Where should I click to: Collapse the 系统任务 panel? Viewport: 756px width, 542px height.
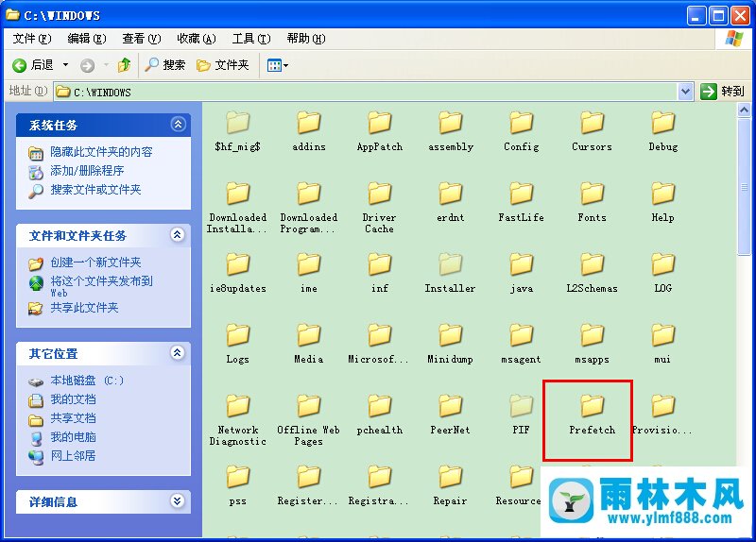178,125
